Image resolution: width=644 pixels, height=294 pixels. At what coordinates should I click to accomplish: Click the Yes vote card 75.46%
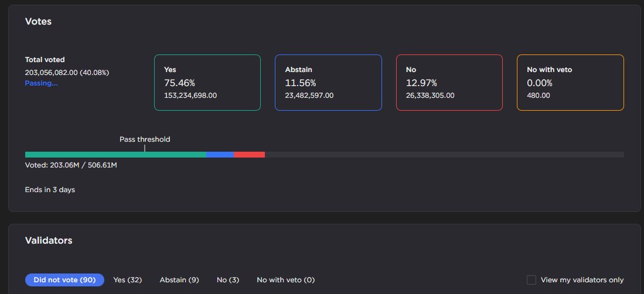pos(207,83)
